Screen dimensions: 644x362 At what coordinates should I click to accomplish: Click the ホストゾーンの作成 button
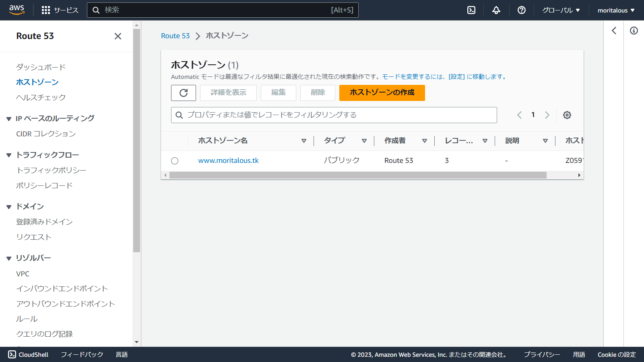pos(382,93)
